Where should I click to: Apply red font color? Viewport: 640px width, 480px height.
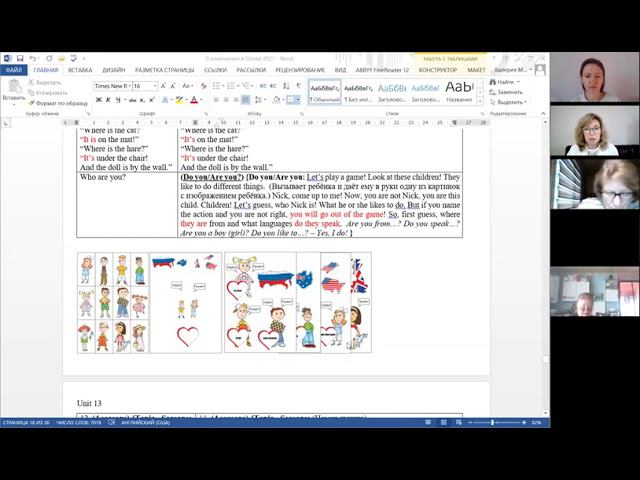pos(194,100)
